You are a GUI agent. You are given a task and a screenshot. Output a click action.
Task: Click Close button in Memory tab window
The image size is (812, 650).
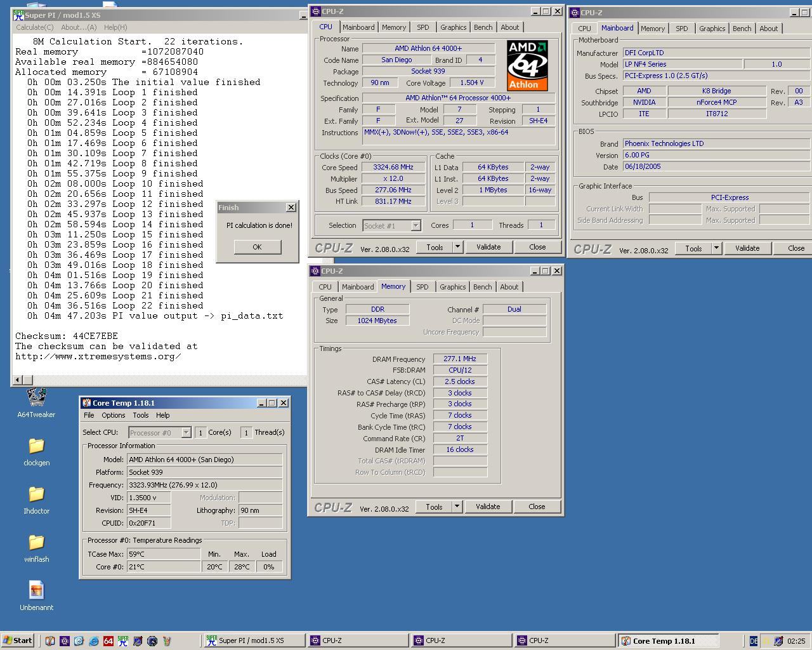coord(537,507)
